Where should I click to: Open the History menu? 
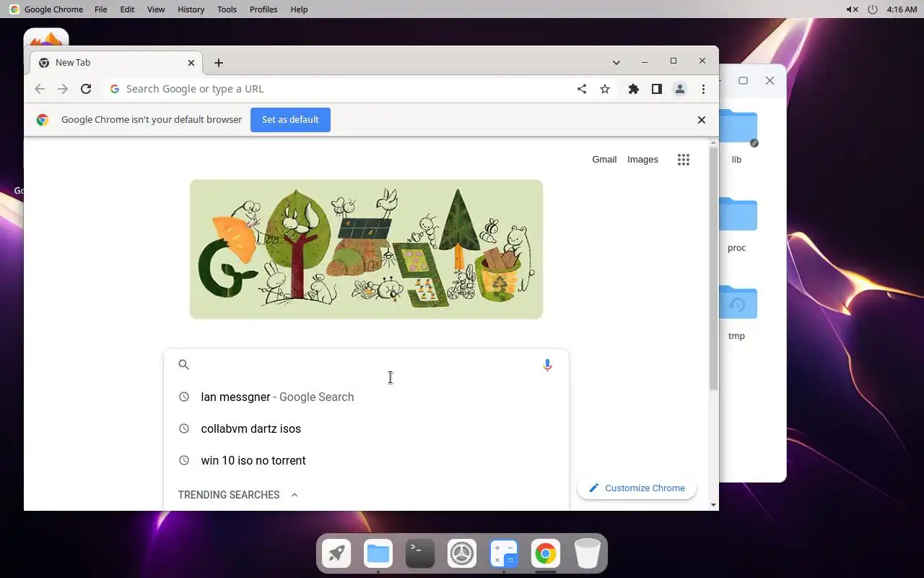(191, 9)
